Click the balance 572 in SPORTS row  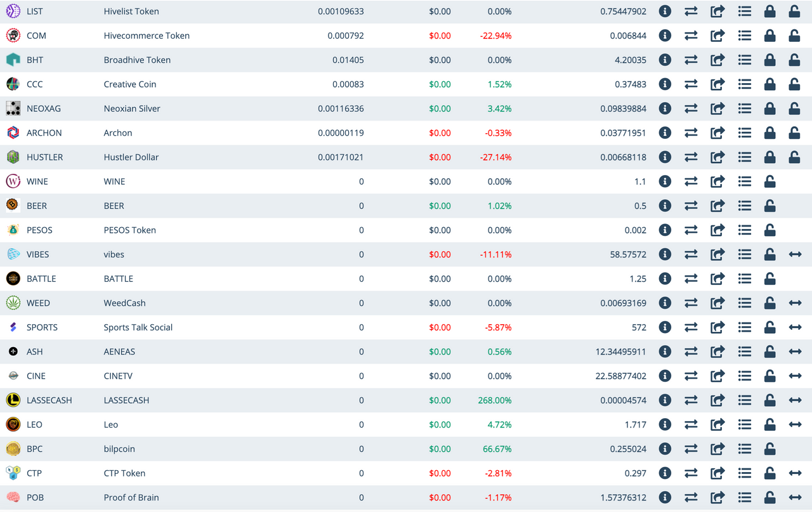point(639,327)
